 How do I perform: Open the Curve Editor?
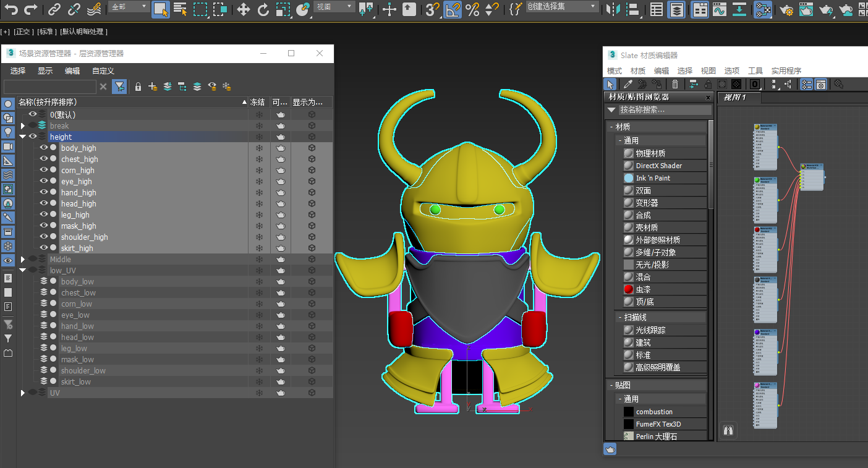tap(718, 9)
